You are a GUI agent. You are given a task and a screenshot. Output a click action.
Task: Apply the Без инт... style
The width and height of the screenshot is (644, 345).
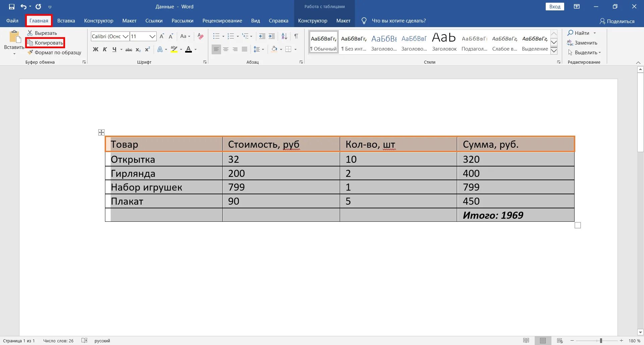pos(354,42)
